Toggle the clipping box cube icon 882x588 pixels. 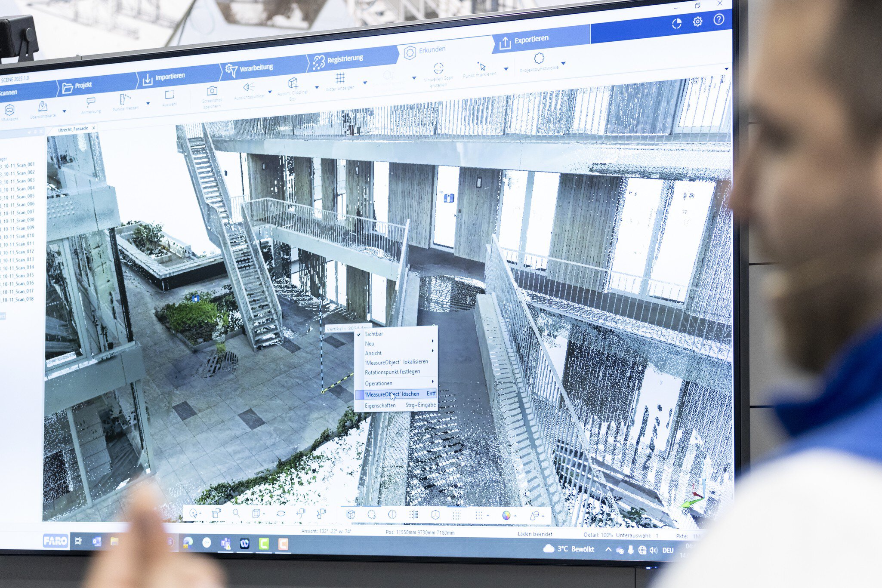(351, 514)
